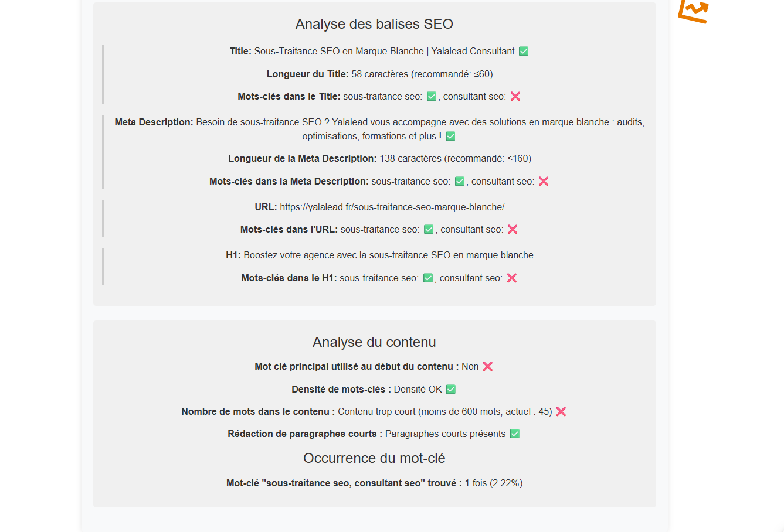The width and height of the screenshot is (784, 532).
Task: Click the green check in the URL keywords row
Action: (429, 230)
